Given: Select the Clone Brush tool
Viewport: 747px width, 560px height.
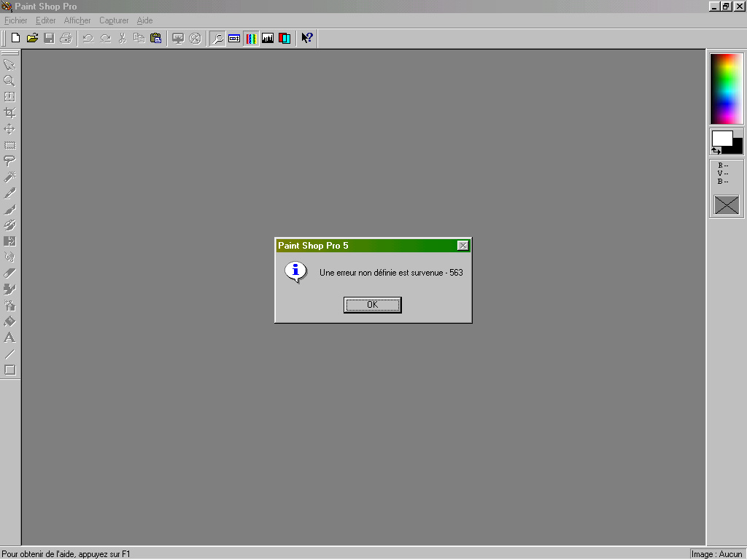Looking at the screenshot, I should point(9,225).
